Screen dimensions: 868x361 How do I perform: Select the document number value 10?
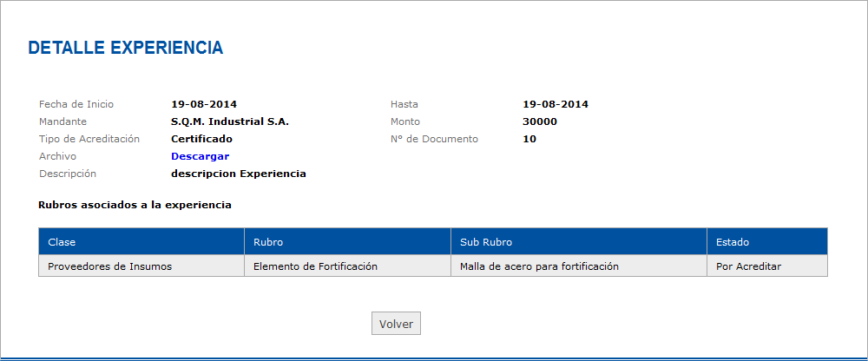click(x=529, y=139)
